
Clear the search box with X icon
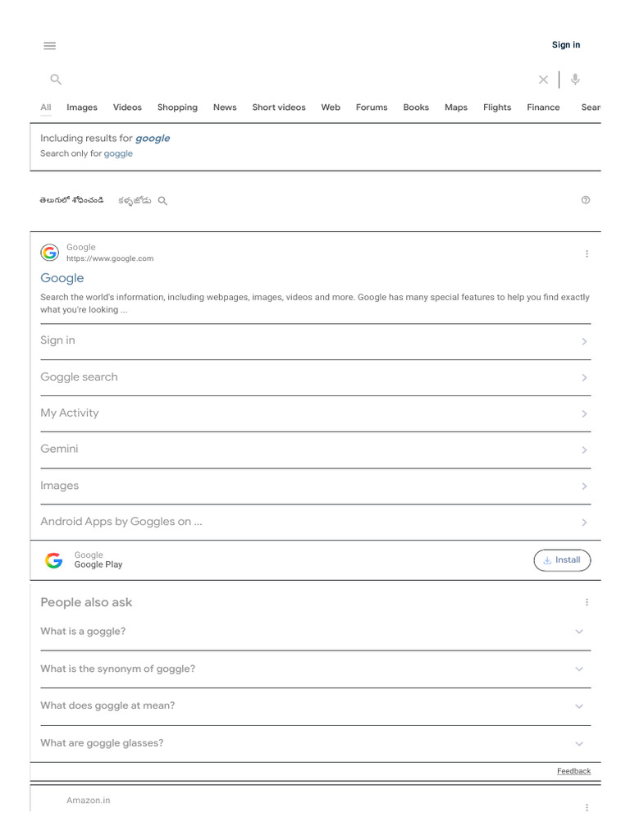[543, 80]
